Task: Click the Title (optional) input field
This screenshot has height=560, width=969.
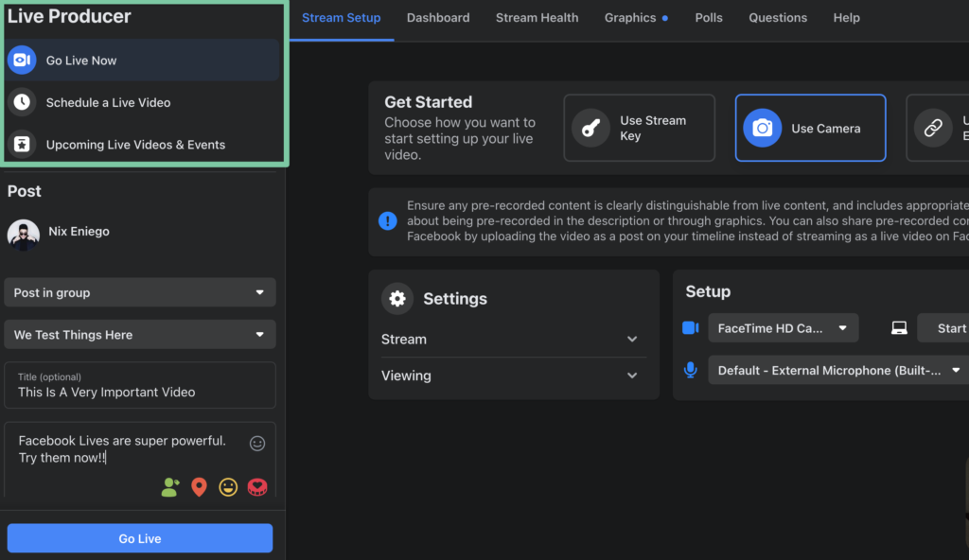Action: [140, 385]
